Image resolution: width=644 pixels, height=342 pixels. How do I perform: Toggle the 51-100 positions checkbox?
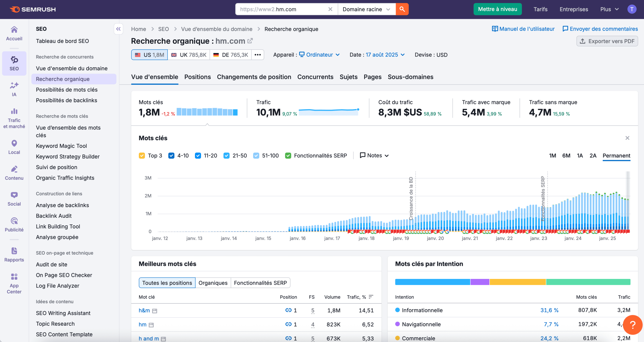click(256, 156)
